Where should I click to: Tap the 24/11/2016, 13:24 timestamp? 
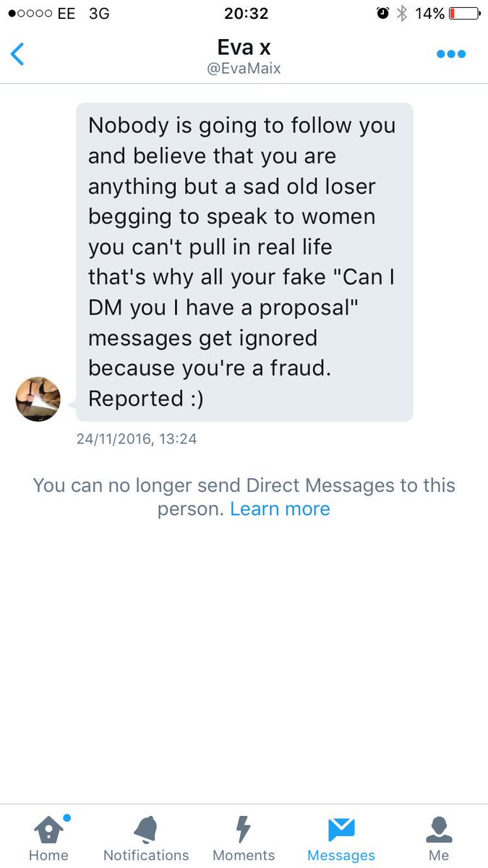point(137,438)
